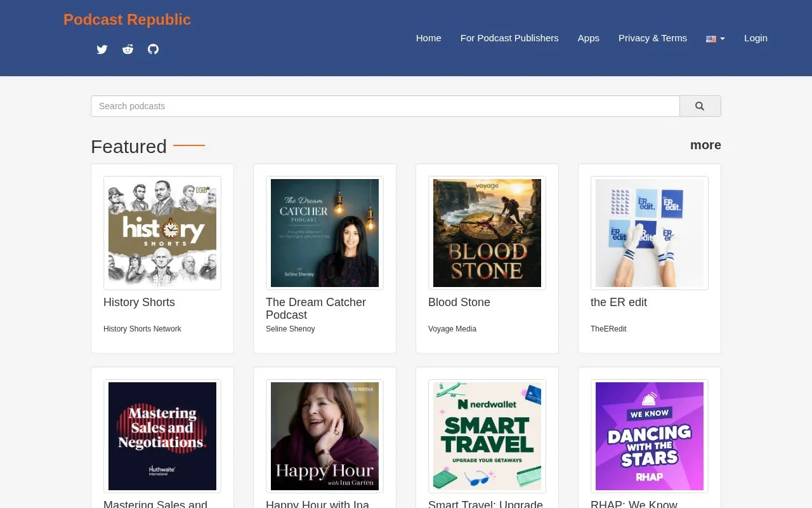Open Blood Stone cover art
The height and width of the screenshot is (508, 812).
(487, 233)
